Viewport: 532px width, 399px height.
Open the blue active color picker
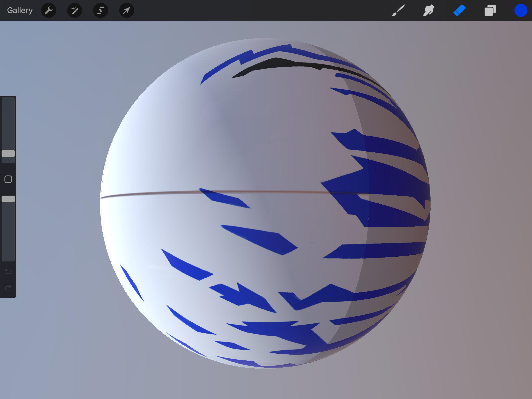[521, 10]
